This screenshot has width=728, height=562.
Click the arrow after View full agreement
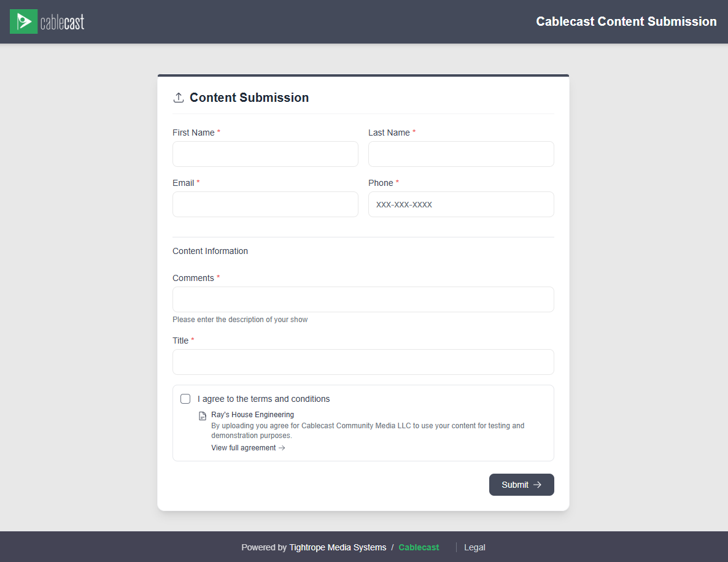(x=282, y=448)
